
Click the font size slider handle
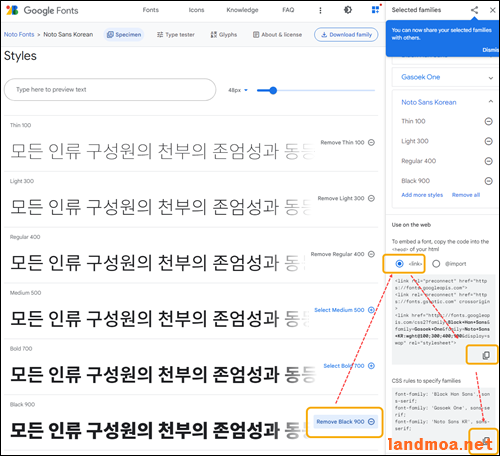point(273,90)
